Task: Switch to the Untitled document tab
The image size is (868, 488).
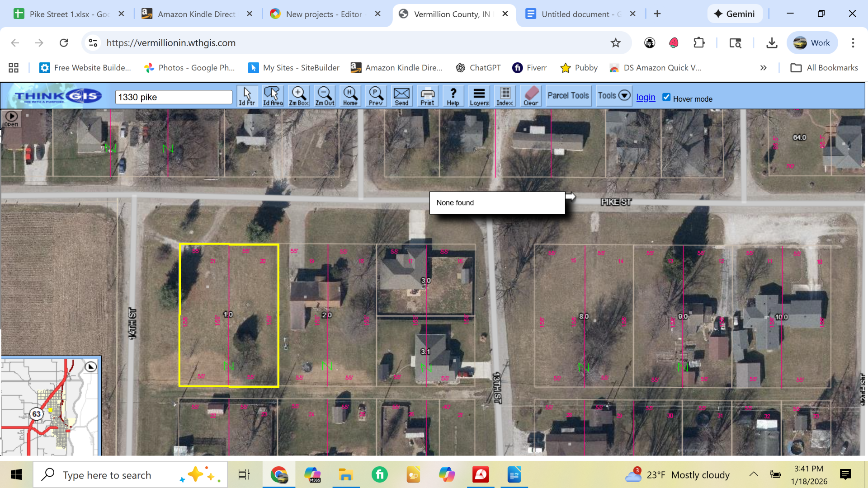Action: point(575,14)
